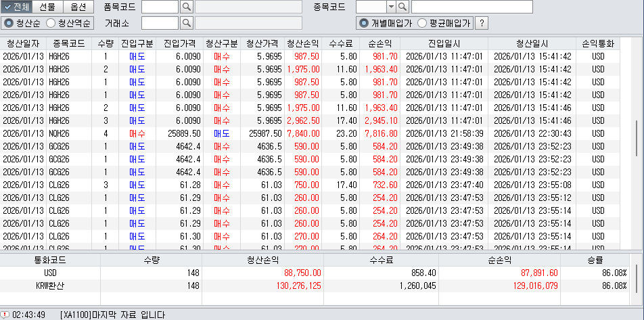Click the USD summary row label
The image size is (644, 320).
point(49,273)
